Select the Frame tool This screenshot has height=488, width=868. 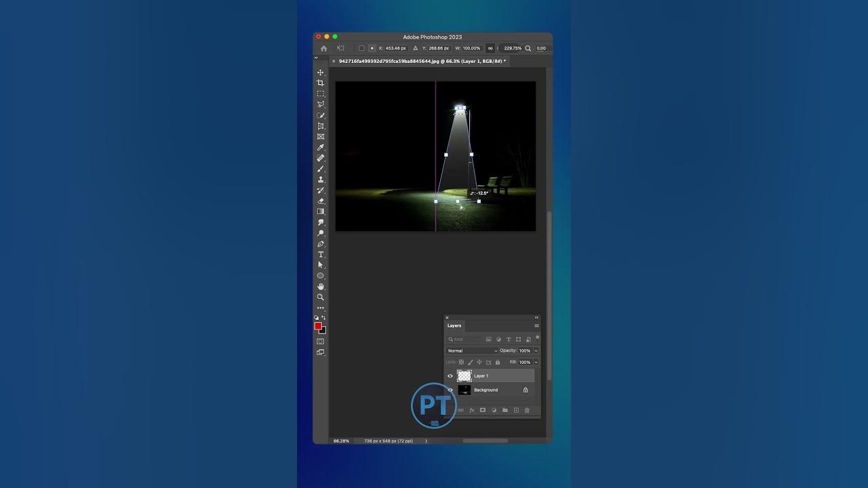coord(321,137)
